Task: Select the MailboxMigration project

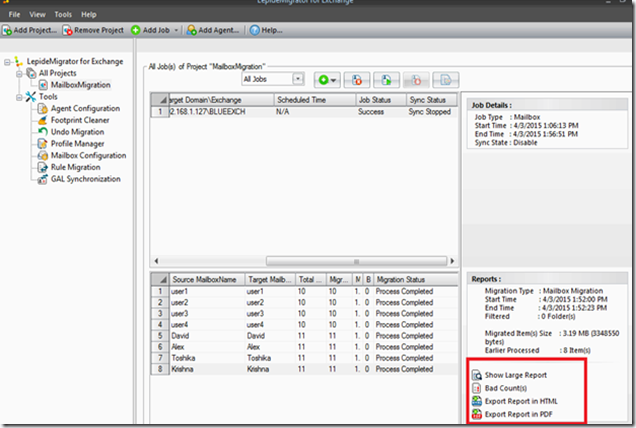Action: pos(80,85)
